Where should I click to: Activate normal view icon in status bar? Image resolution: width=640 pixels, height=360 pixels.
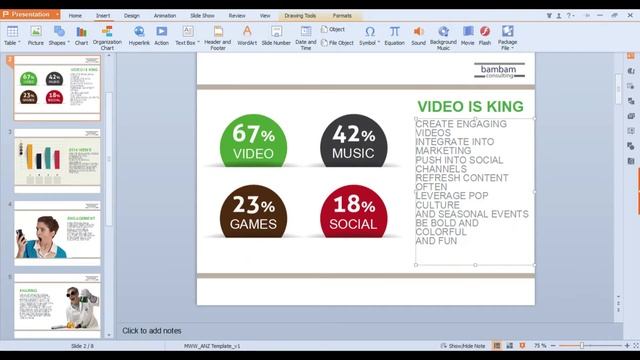497,346
